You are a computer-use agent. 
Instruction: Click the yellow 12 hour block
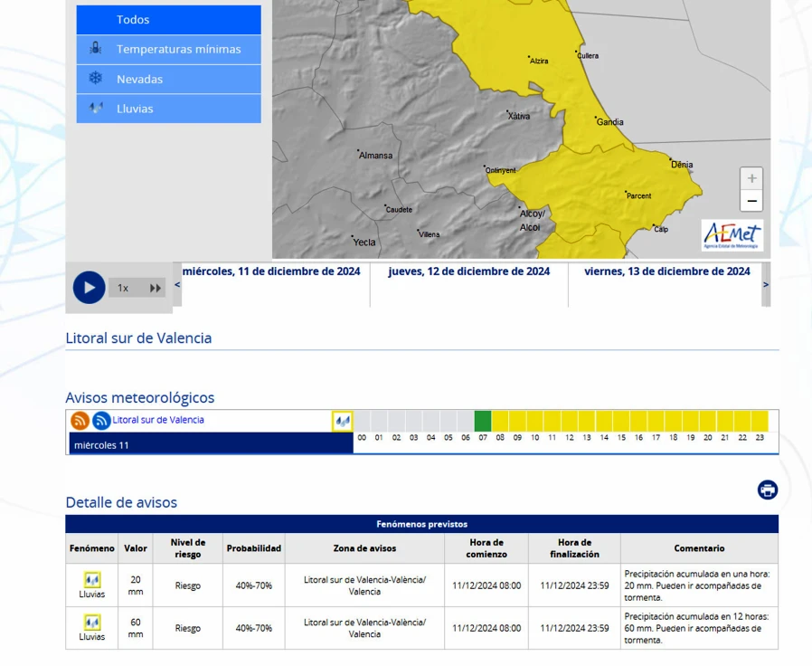pyautogui.click(x=570, y=422)
